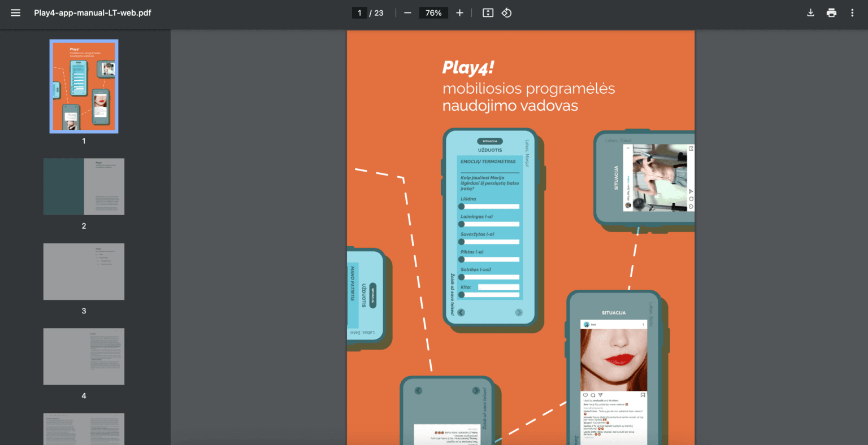Click the Laimingas (-a) slider in illustration
This screenshot has width=868, height=445.
(489, 224)
